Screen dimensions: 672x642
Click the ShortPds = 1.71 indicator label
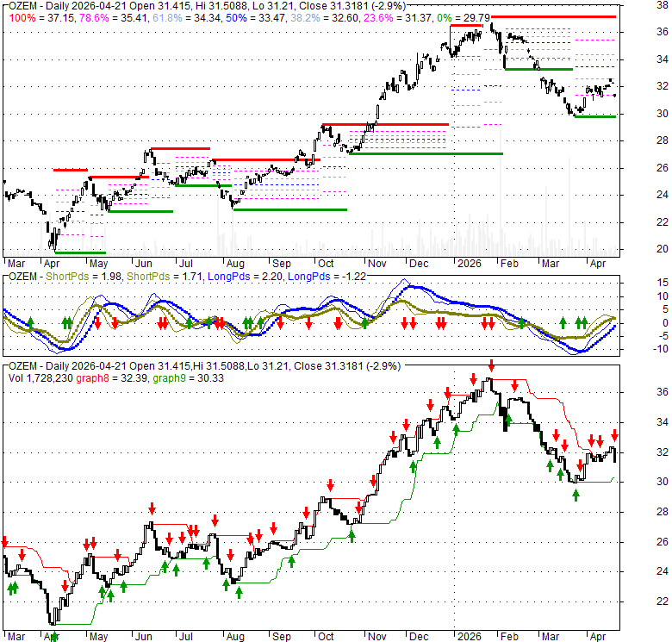point(165,277)
